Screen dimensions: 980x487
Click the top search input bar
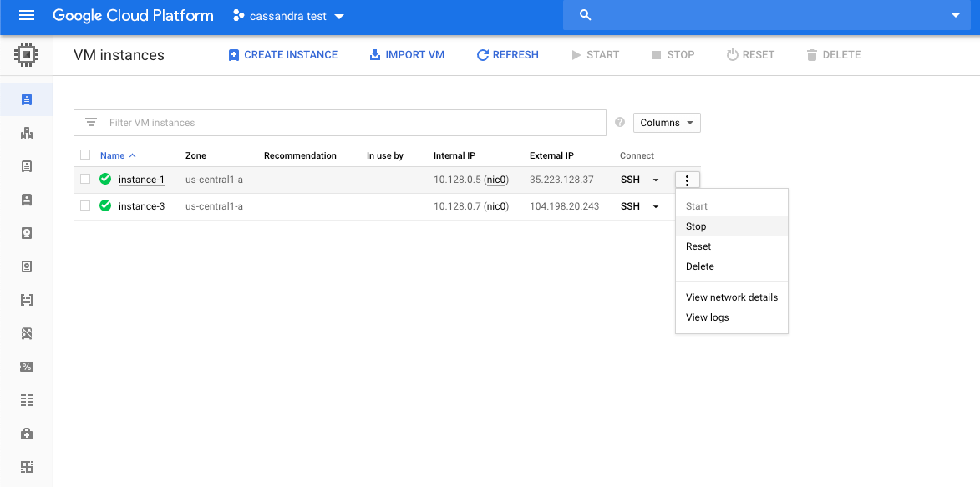pyautogui.click(x=766, y=16)
